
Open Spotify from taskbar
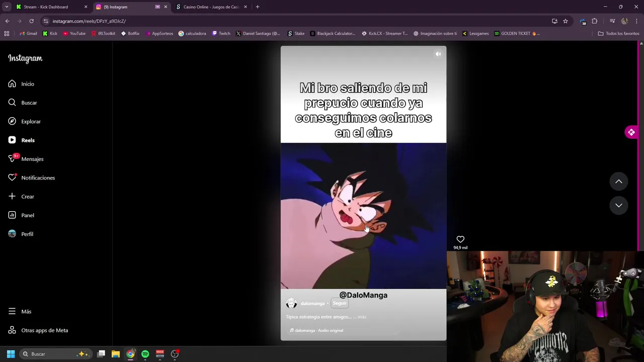(x=145, y=354)
